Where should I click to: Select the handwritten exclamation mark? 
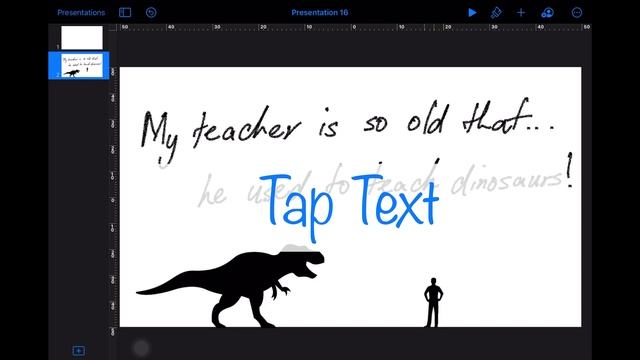point(570,170)
